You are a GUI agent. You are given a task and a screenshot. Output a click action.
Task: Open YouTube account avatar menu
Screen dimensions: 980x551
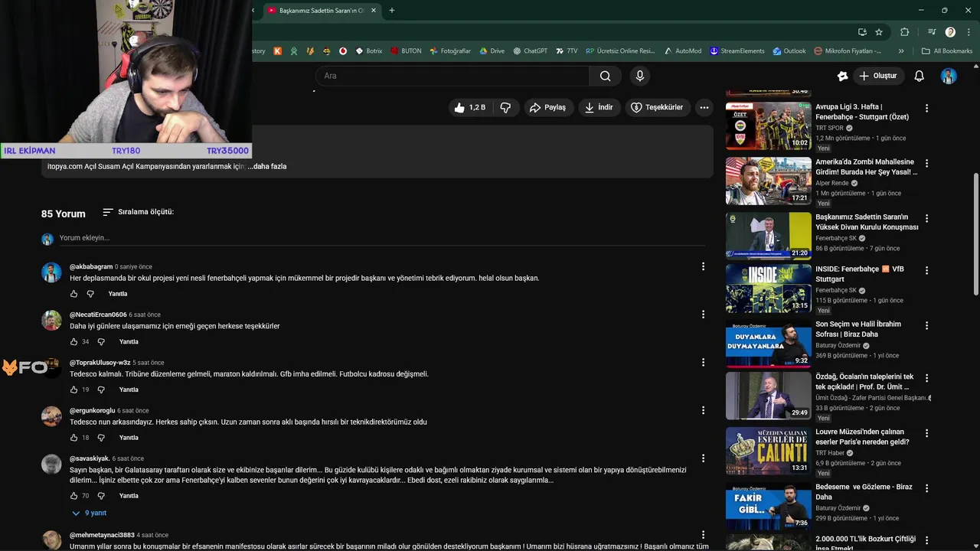tap(949, 76)
